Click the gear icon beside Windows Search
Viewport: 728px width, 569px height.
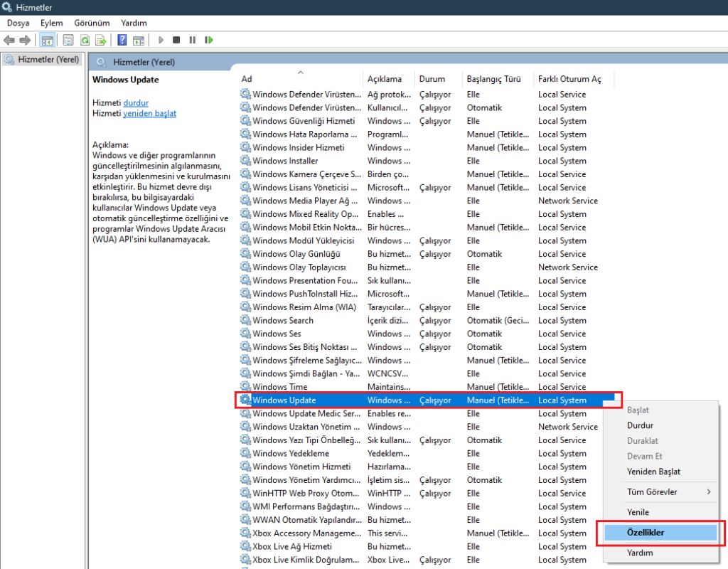pyautogui.click(x=245, y=320)
